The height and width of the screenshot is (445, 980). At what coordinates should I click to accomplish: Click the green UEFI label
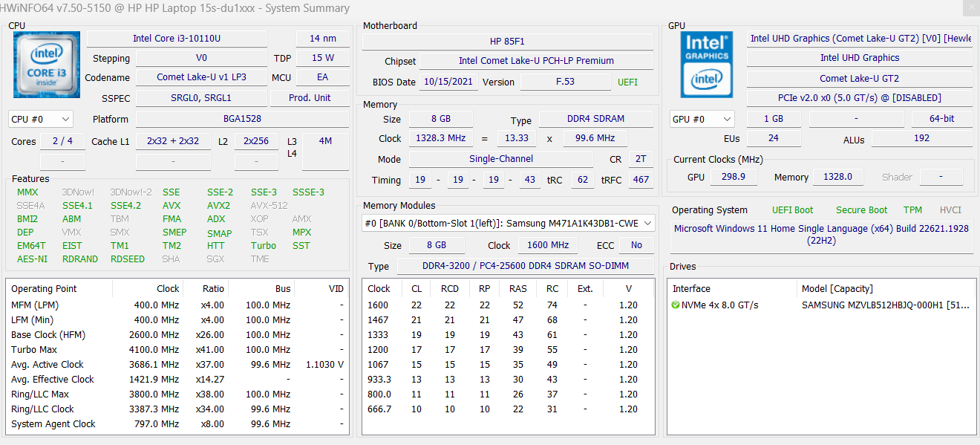[627, 82]
